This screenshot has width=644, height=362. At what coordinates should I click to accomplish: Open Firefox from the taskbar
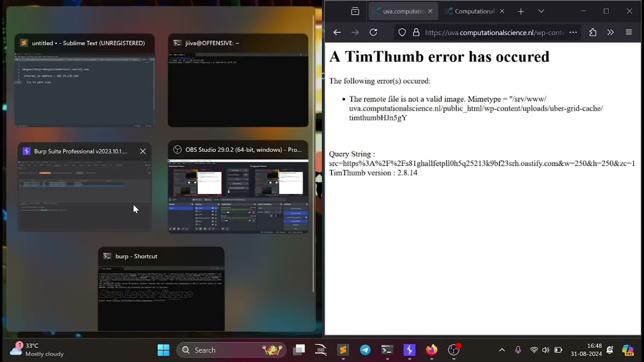(x=431, y=350)
